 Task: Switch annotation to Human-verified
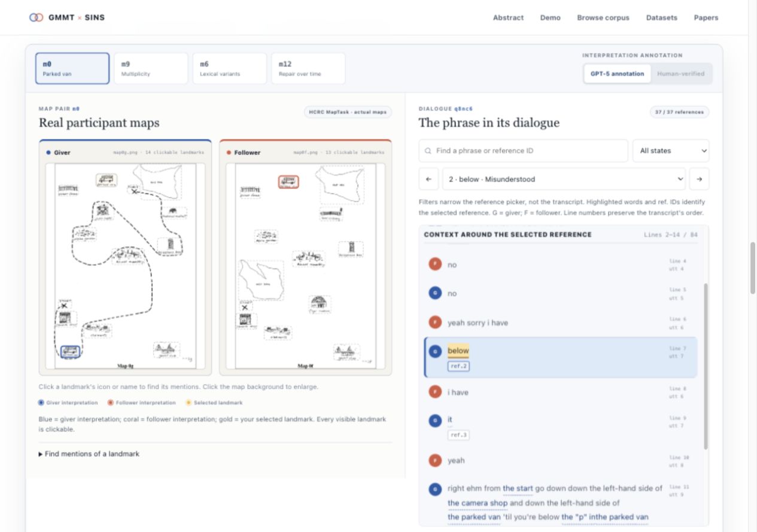pos(681,74)
